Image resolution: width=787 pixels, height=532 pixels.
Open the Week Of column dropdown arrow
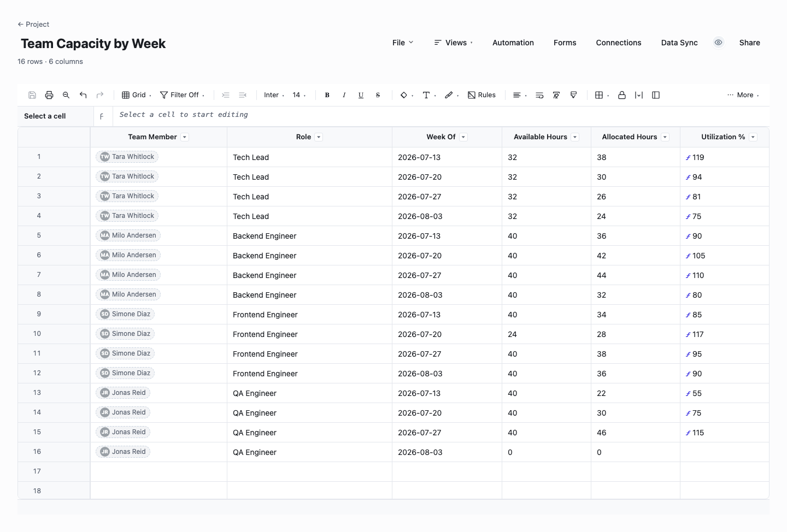[x=463, y=137]
